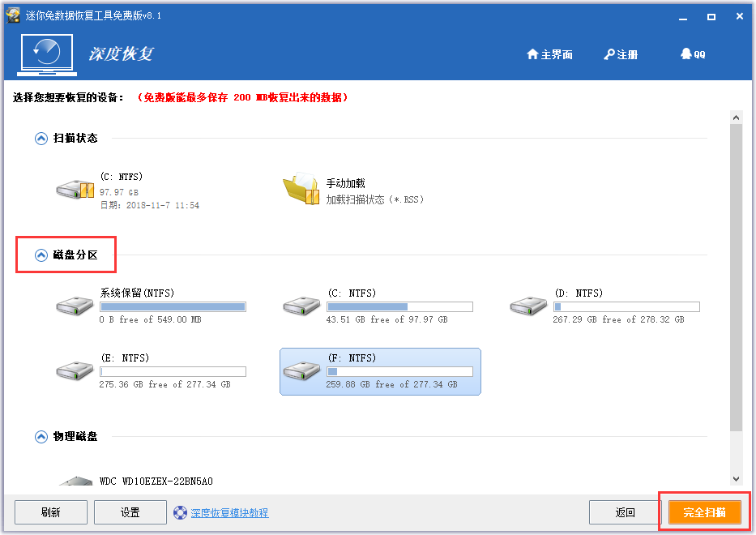Click the deep recovery monitor logo icon

pyautogui.click(x=47, y=54)
